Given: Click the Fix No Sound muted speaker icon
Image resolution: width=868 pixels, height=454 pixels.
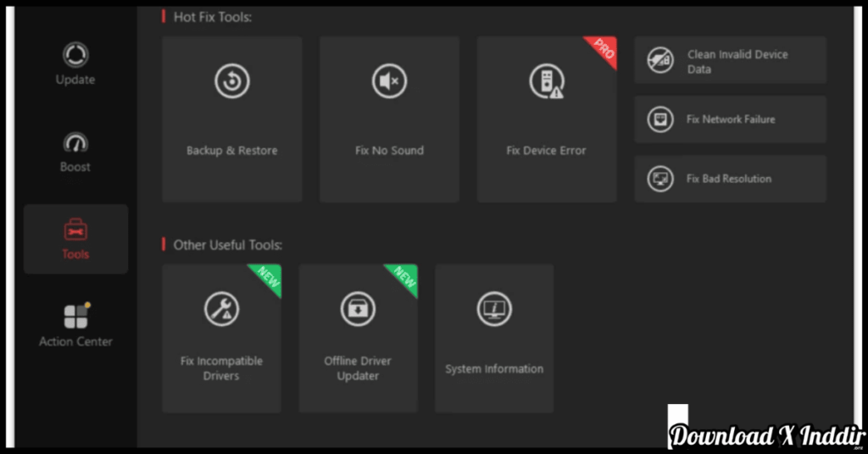Looking at the screenshot, I should click(x=389, y=81).
